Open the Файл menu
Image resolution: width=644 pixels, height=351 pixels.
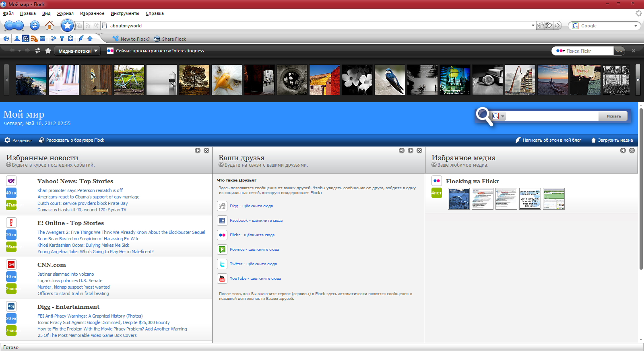point(8,13)
